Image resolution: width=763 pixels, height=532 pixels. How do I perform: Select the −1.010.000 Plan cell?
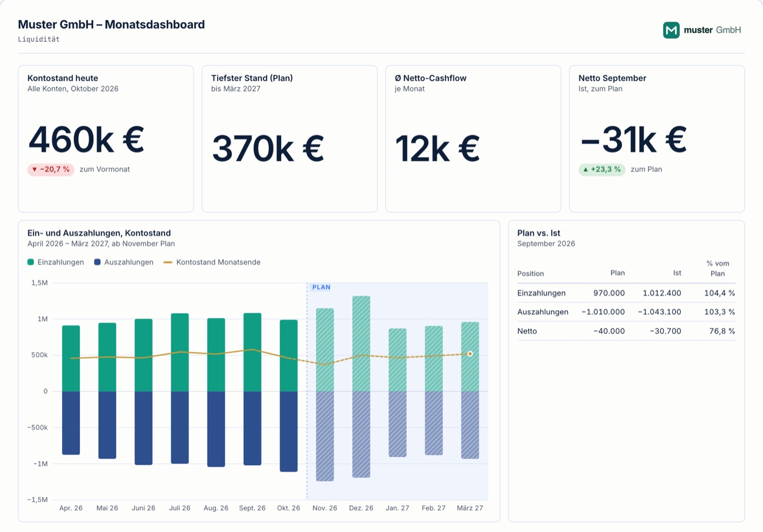[x=603, y=312]
